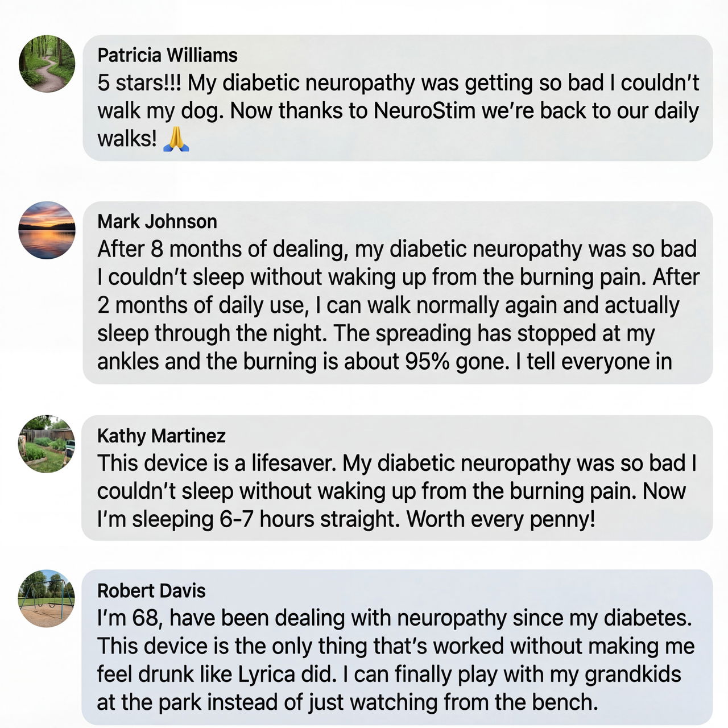Click the praying hands emoji
This screenshot has width=728, height=728.
176,139
